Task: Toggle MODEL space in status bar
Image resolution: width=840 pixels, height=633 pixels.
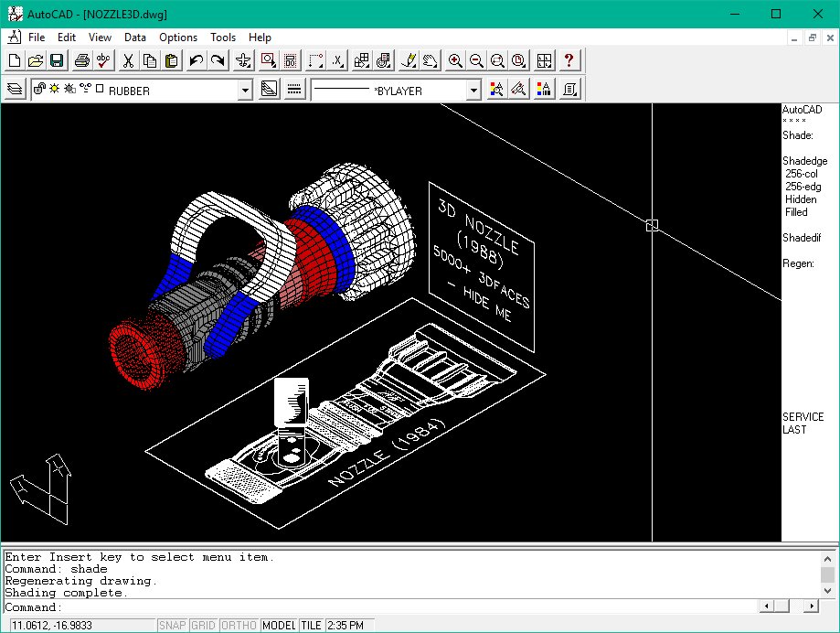Action: pos(279,626)
